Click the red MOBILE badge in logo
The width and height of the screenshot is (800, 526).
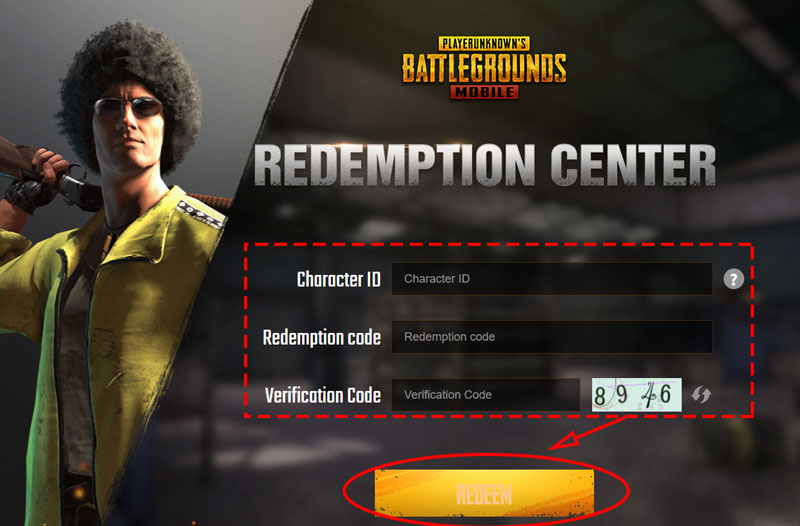click(484, 92)
